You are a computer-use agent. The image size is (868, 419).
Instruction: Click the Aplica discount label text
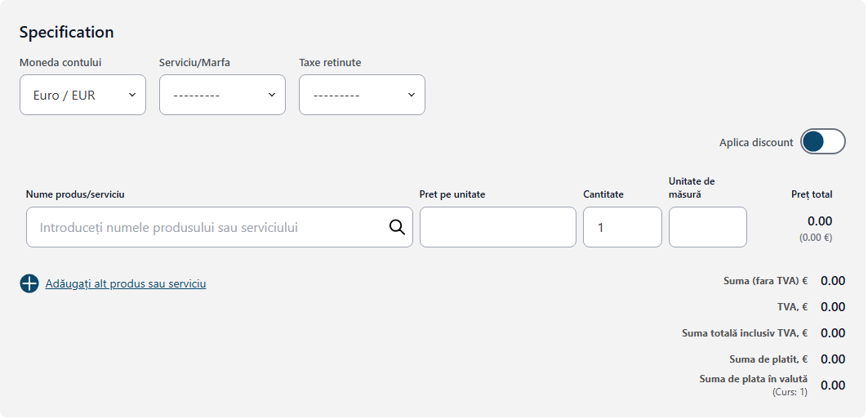[x=756, y=142]
